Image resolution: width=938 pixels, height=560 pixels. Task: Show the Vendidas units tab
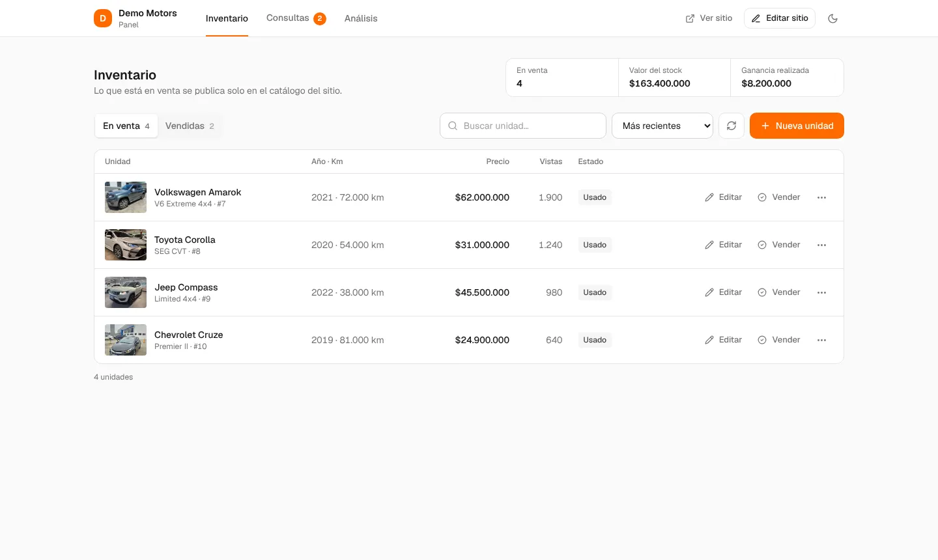click(190, 126)
